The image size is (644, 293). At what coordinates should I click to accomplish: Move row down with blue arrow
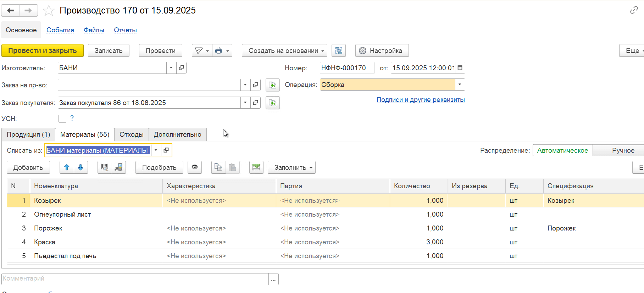pyautogui.click(x=80, y=167)
